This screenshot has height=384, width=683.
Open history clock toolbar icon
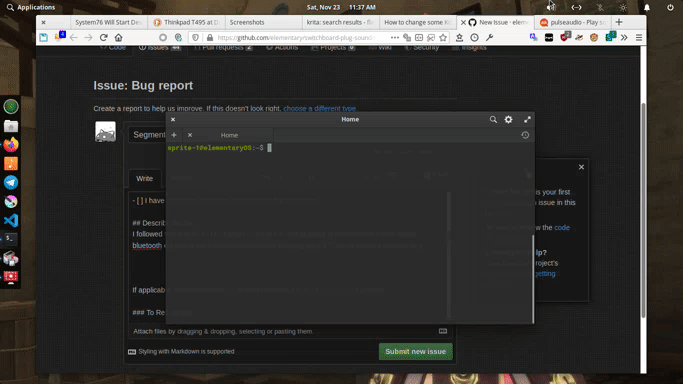coord(474,37)
